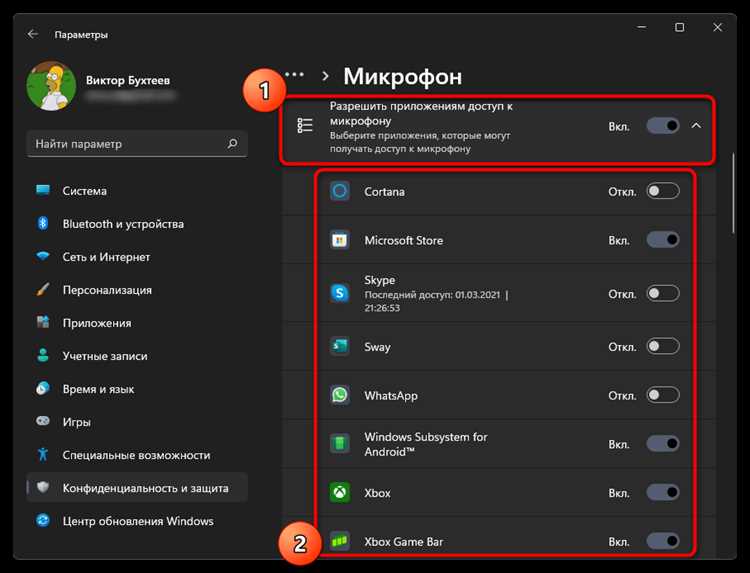Click the Windows Subsystem for Android icon
Screen dimensions: 750x573
coord(340,444)
